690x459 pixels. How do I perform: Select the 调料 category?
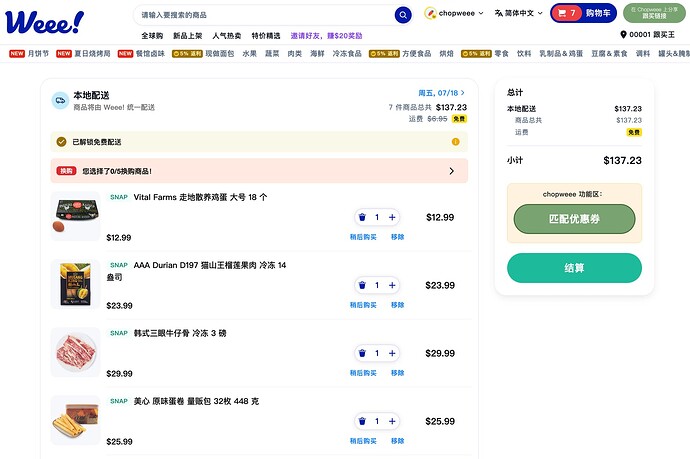(643, 53)
